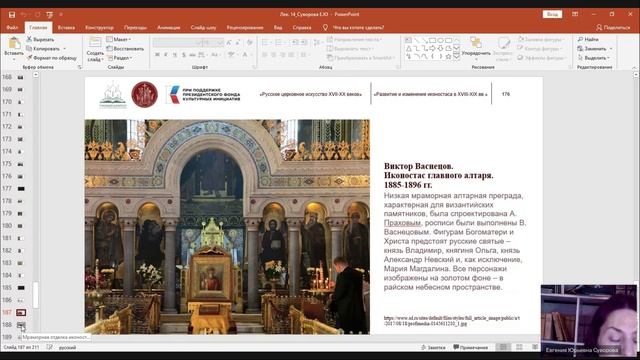Click the slide iconostasis photo

click(x=227, y=227)
